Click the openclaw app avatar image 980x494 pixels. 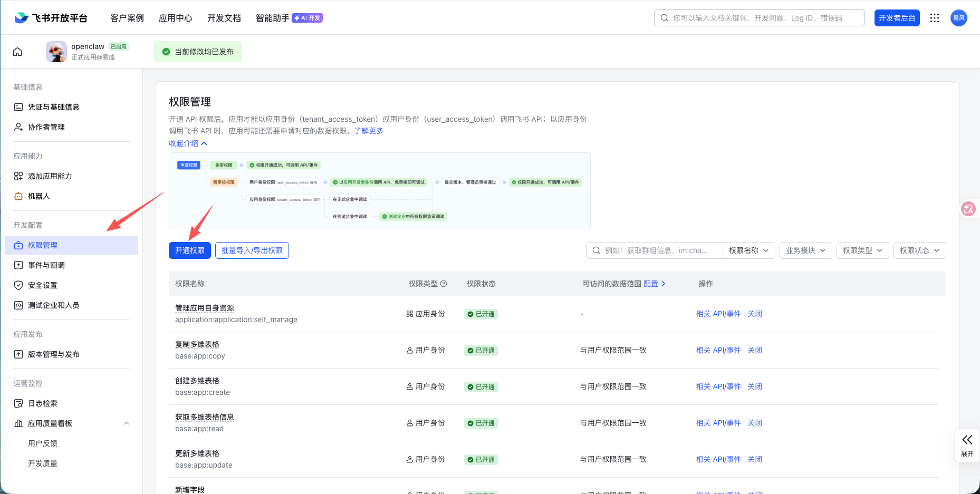point(56,52)
